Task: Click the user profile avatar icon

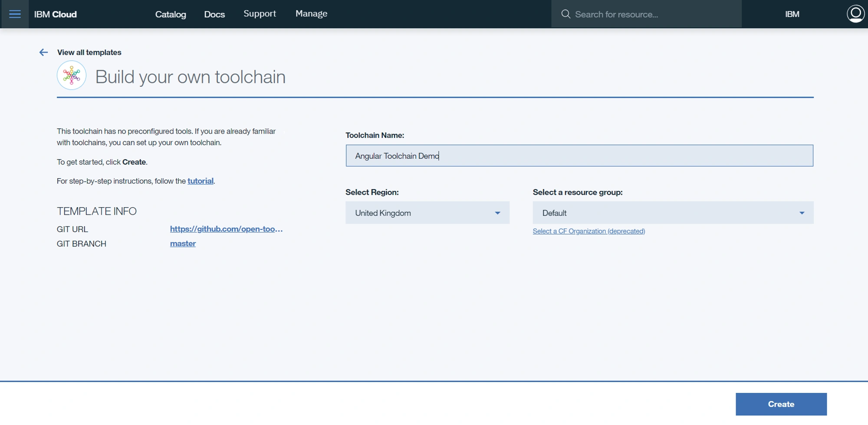Action: click(855, 14)
